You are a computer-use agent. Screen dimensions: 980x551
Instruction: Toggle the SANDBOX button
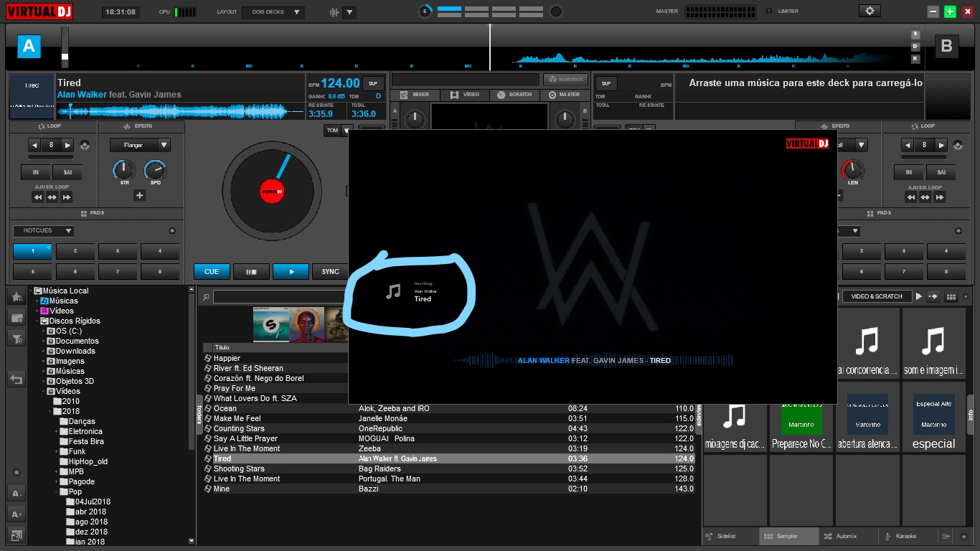tap(565, 80)
